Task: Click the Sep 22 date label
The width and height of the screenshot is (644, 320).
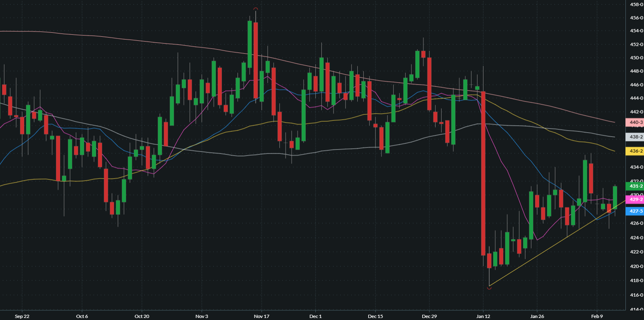Action: point(22,316)
